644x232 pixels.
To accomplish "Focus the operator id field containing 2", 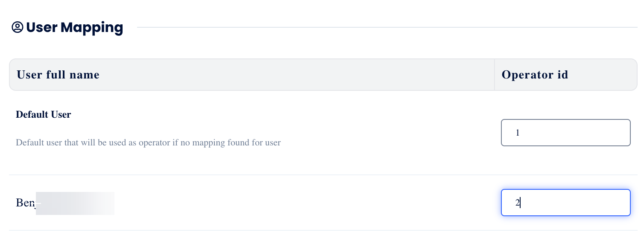I will tap(565, 203).
